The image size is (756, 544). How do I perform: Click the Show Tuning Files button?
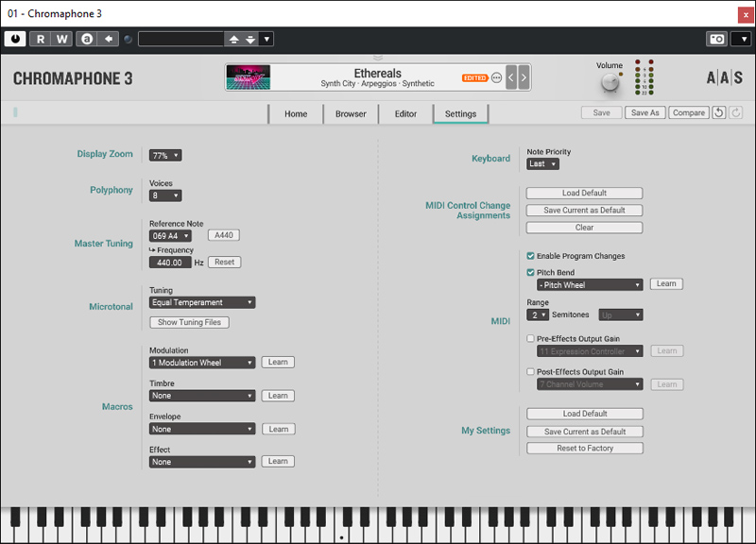pyautogui.click(x=190, y=322)
